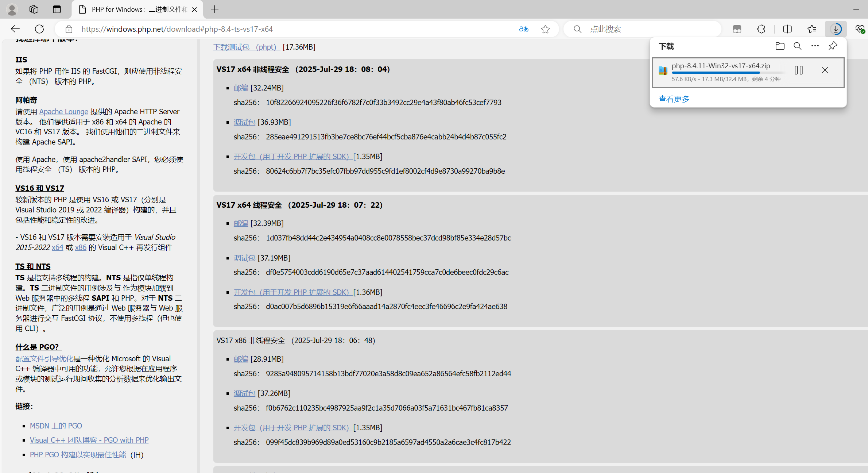Click the VS16 和 VS17 sidebar heading
The width and height of the screenshot is (868, 473).
[x=40, y=188]
